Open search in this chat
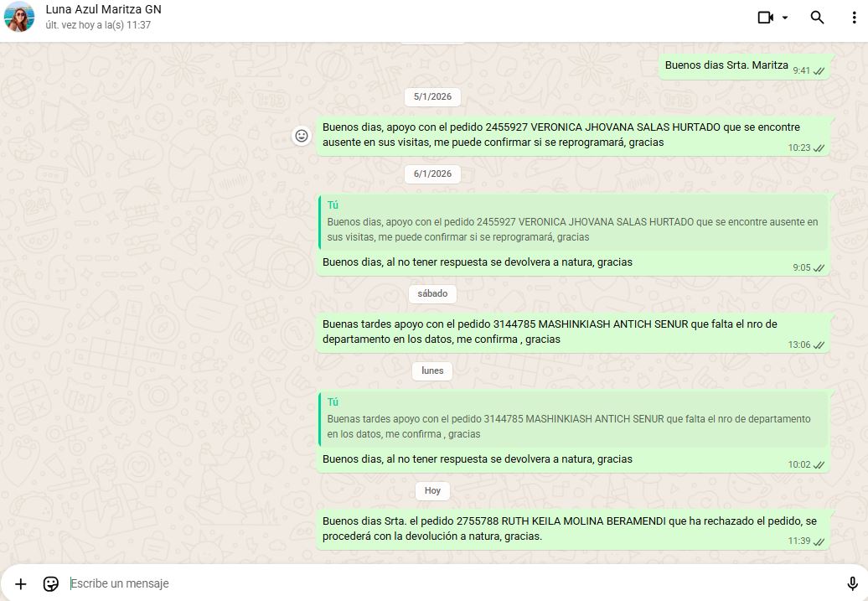The image size is (868, 601). point(817,18)
